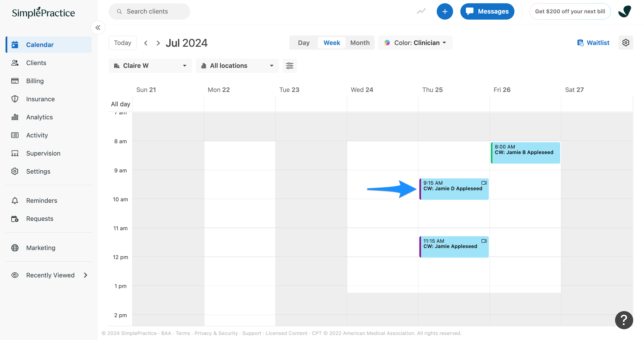Open Marketing in the sidebar
Image resolution: width=644 pixels, height=340 pixels.
pos(49,248)
